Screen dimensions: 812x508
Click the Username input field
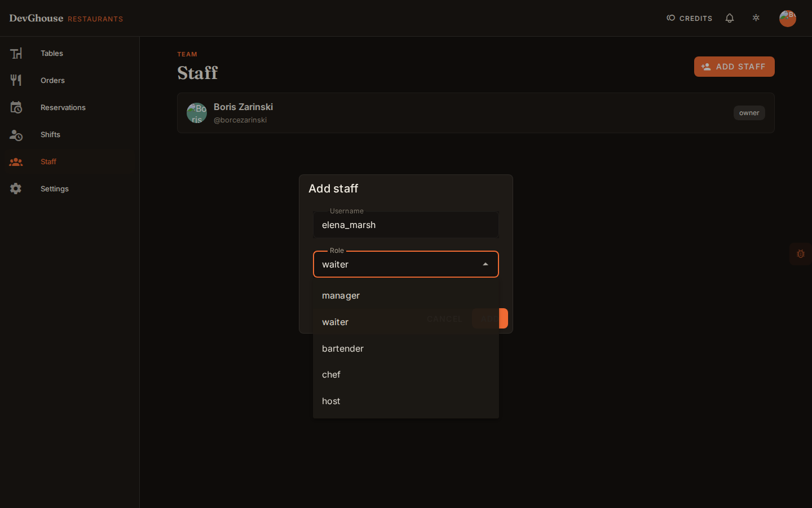pyautogui.click(x=406, y=225)
